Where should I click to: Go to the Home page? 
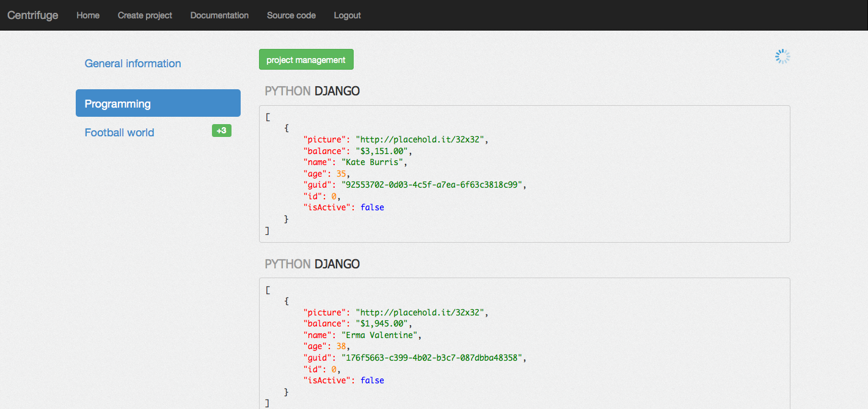[x=88, y=15]
